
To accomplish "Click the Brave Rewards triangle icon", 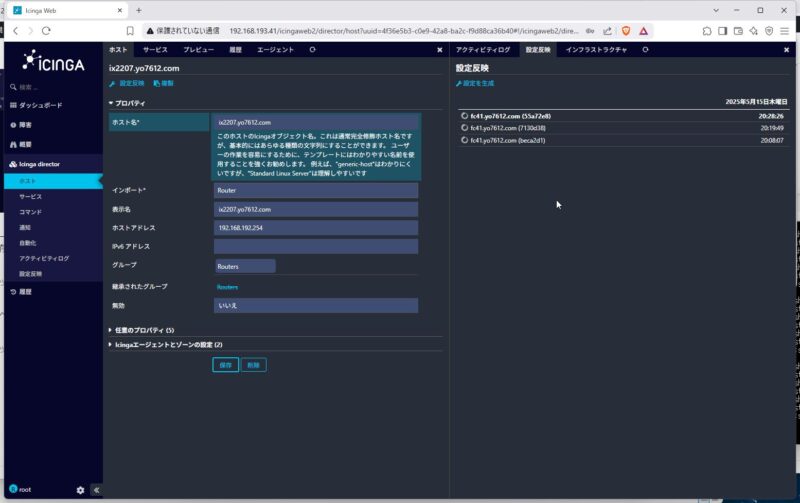I will [643, 31].
